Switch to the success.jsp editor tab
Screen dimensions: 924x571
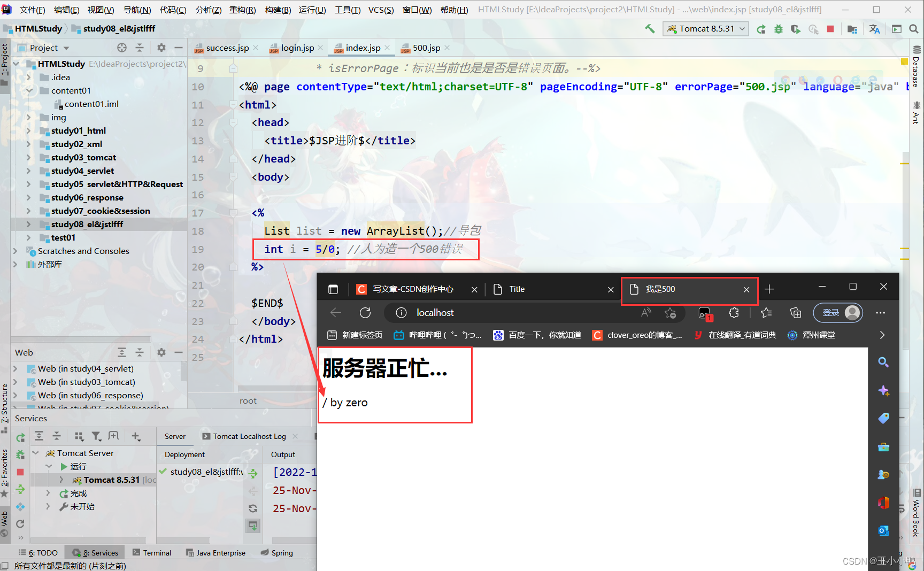[227, 48]
